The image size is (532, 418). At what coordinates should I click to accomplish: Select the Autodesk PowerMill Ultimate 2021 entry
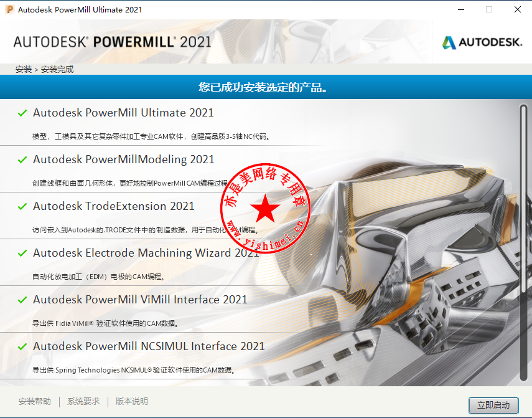pos(123,113)
